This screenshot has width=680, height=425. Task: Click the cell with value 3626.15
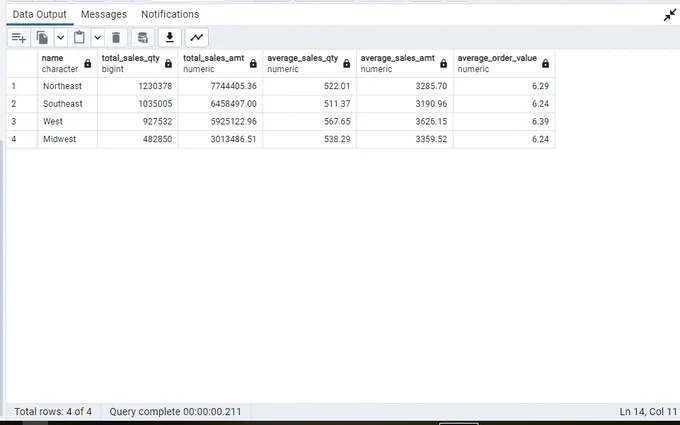pyautogui.click(x=405, y=121)
